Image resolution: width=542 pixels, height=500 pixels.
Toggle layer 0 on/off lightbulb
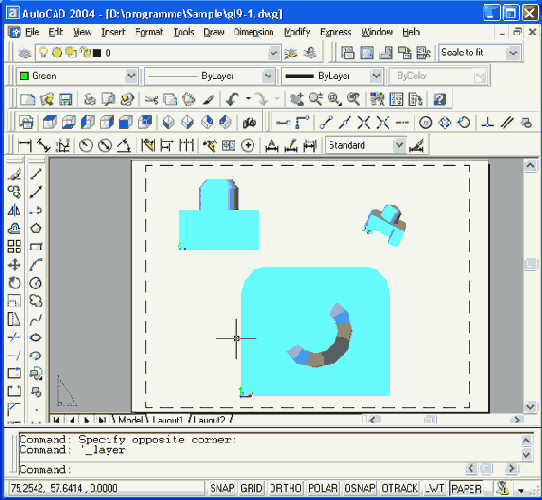[x=43, y=53]
